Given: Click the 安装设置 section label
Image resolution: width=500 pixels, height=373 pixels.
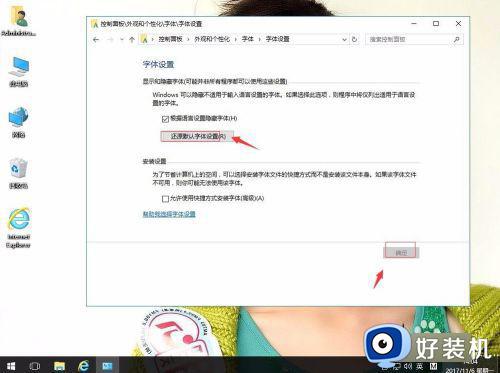Looking at the screenshot, I should [x=154, y=161].
